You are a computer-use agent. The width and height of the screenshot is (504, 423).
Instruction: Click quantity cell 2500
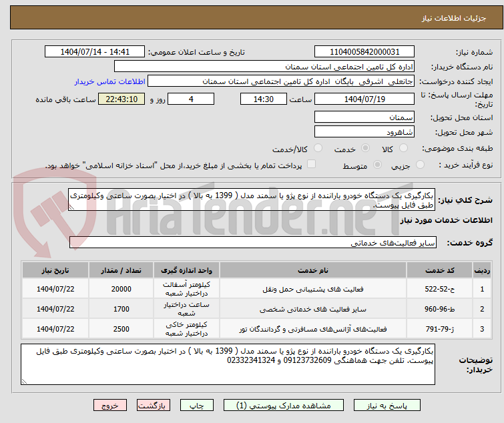pyautogui.click(x=121, y=329)
